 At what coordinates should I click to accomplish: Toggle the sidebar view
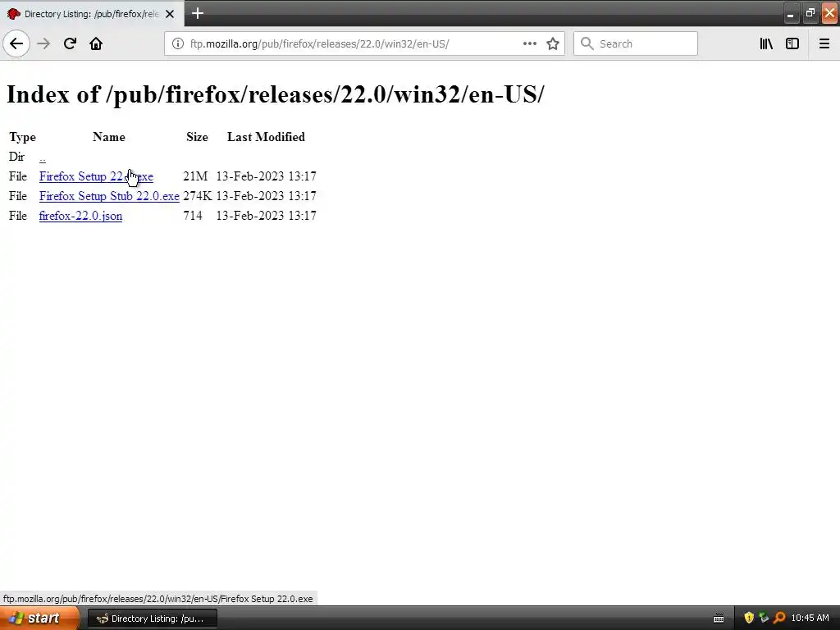point(792,43)
